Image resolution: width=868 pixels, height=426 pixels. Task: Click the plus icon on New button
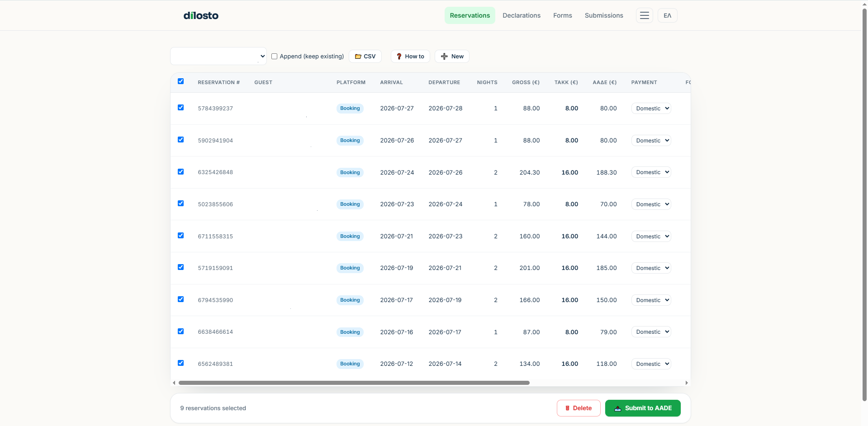pos(444,57)
